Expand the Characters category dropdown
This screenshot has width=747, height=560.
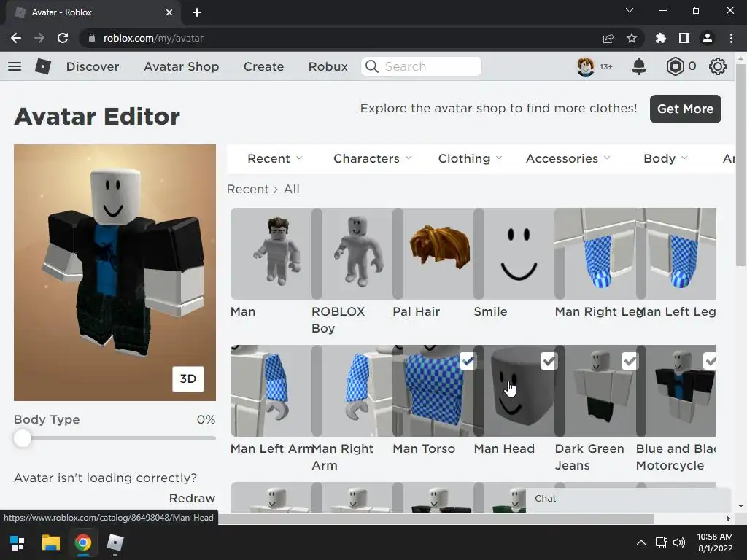tap(373, 158)
